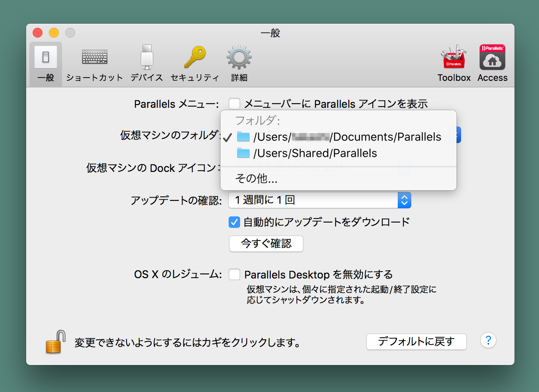The height and width of the screenshot is (392, 539).
Task: Open the アップデートの確認 frequency dropdown
Action: click(x=320, y=200)
